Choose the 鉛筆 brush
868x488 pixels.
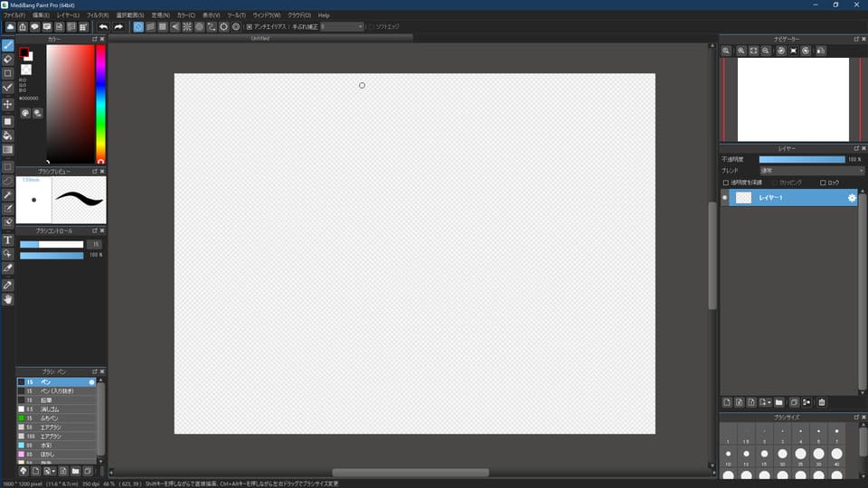[56, 400]
